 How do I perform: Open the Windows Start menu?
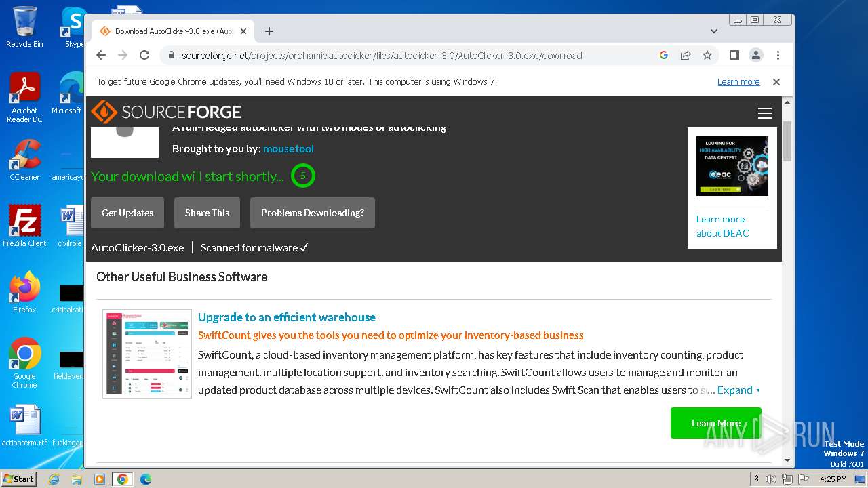18,479
